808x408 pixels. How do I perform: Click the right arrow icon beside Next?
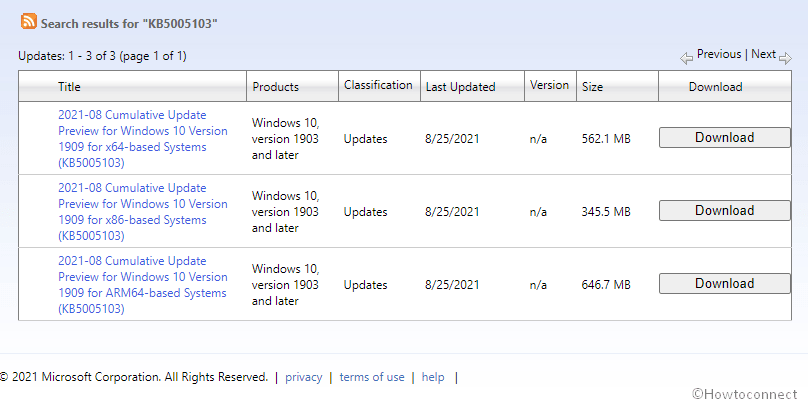point(785,58)
